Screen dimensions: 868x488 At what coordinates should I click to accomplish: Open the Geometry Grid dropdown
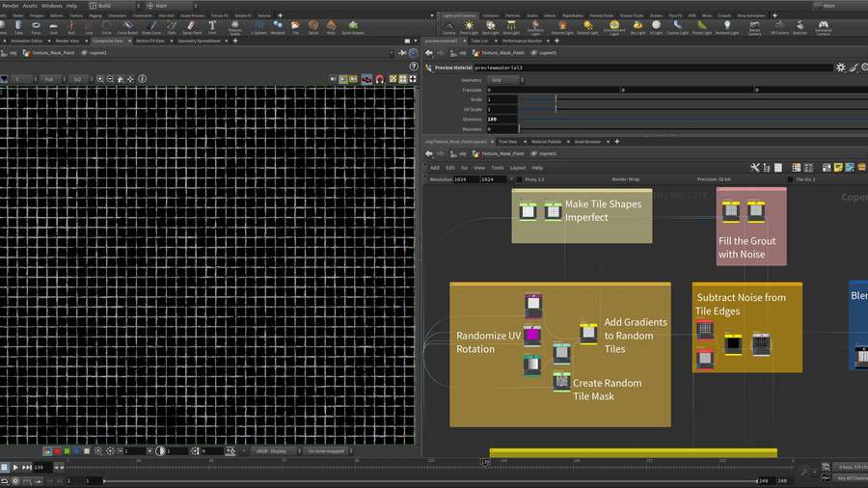click(506, 80)
